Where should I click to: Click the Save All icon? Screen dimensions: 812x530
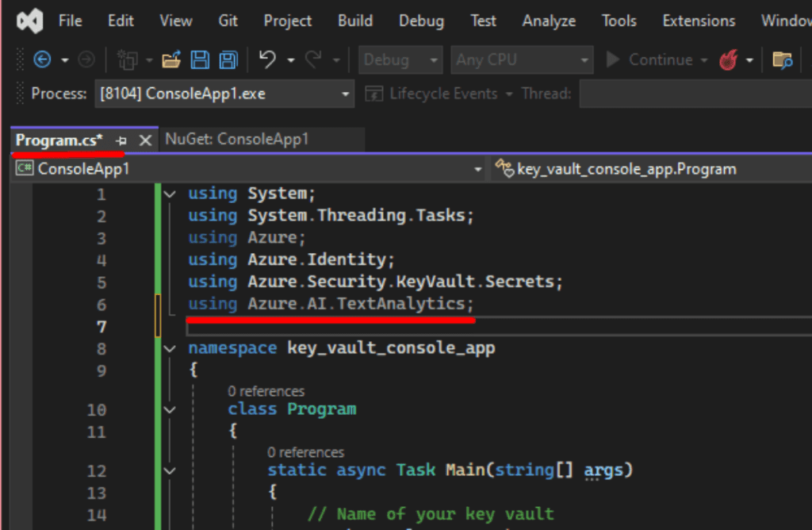pyautogui.click(x=228, y=60)
